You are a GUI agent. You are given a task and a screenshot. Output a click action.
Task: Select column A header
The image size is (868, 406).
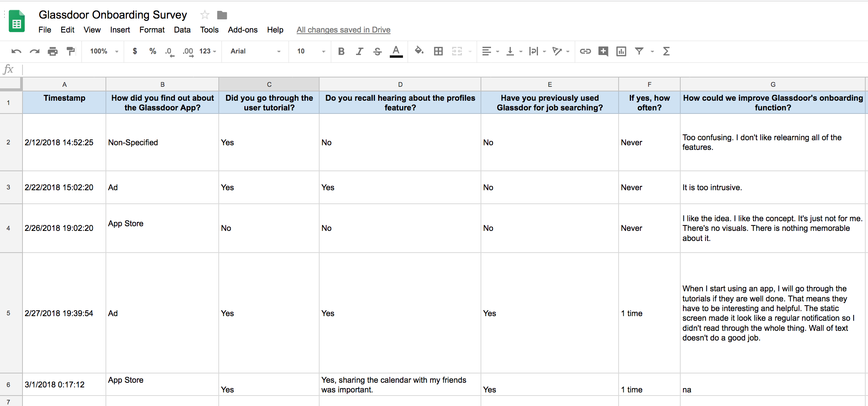[64, 84]
